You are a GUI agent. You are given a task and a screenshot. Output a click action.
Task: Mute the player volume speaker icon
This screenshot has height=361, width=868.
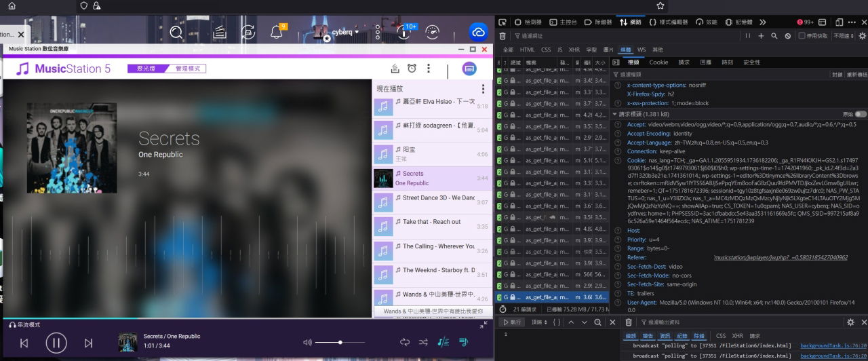(307, 343)
